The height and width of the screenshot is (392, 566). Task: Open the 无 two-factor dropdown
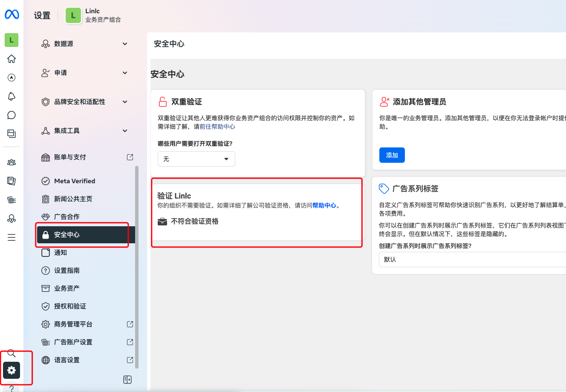pos(196,159)
